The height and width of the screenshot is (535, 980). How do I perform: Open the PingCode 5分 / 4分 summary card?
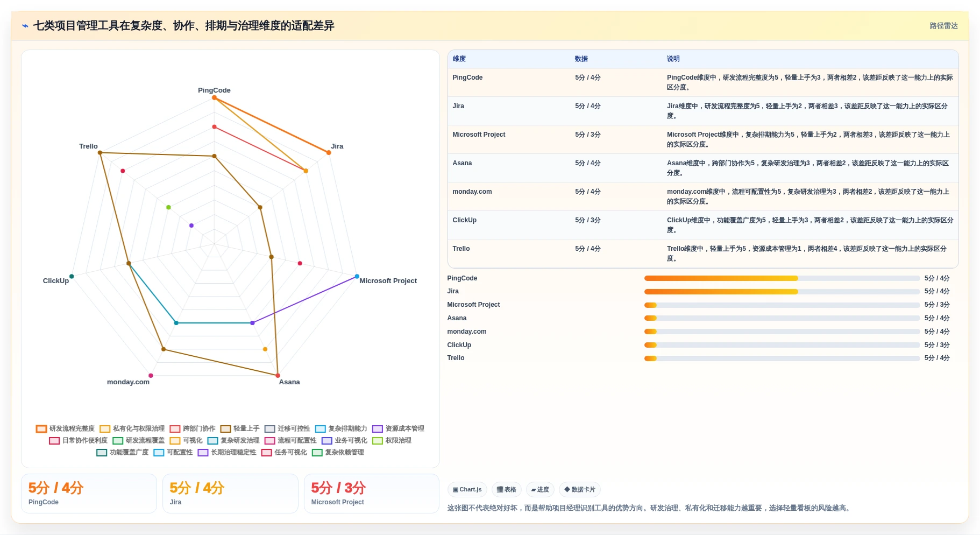point(89,494)
